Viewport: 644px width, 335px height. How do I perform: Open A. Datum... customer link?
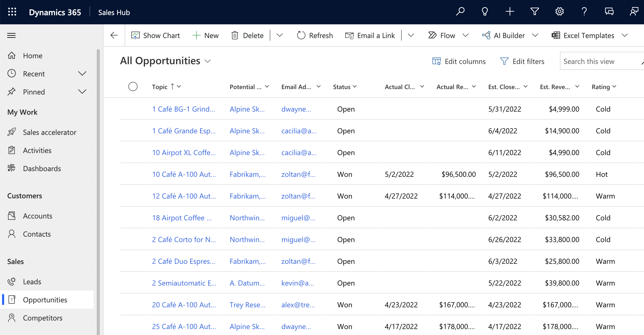click(247, 283)
